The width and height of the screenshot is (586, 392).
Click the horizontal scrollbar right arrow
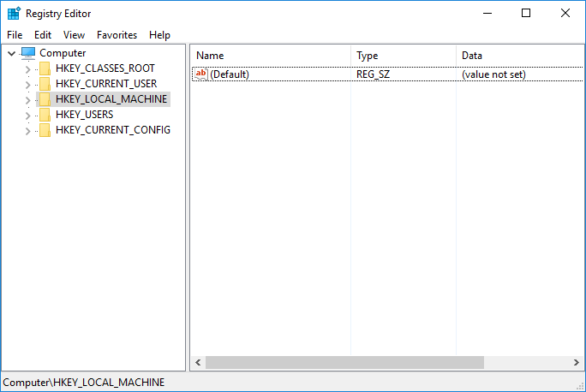coord(577,363)
